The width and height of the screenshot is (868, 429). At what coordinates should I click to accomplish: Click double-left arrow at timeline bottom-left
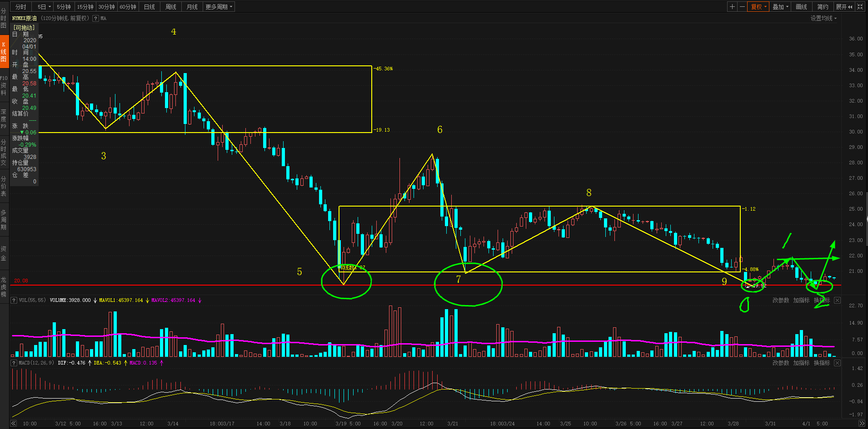point(14,424)
